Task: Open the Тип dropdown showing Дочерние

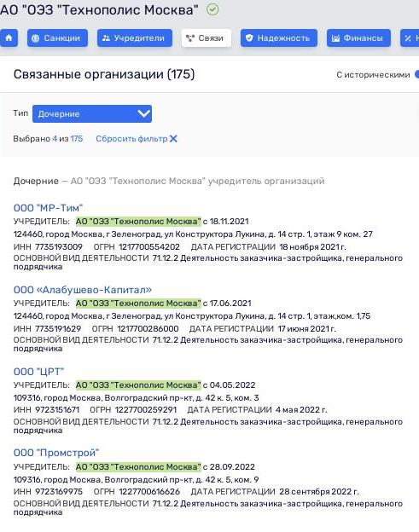Action: [x=92, y=114]
